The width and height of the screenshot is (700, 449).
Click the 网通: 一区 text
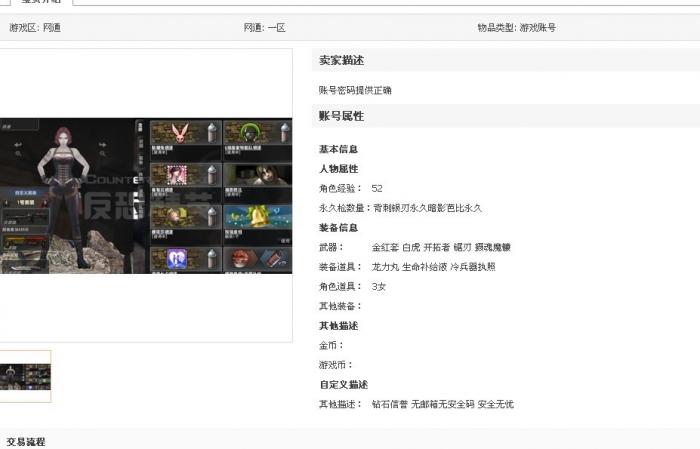pyautogui.click(x=264, y=28)
